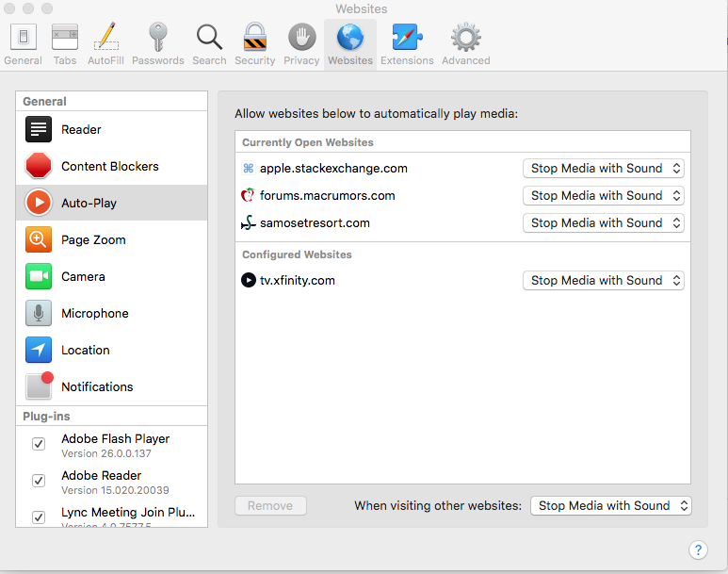The image size is (728, 574).
Task: Select the Reader label in the sidebar
Action: click(81, 130)
